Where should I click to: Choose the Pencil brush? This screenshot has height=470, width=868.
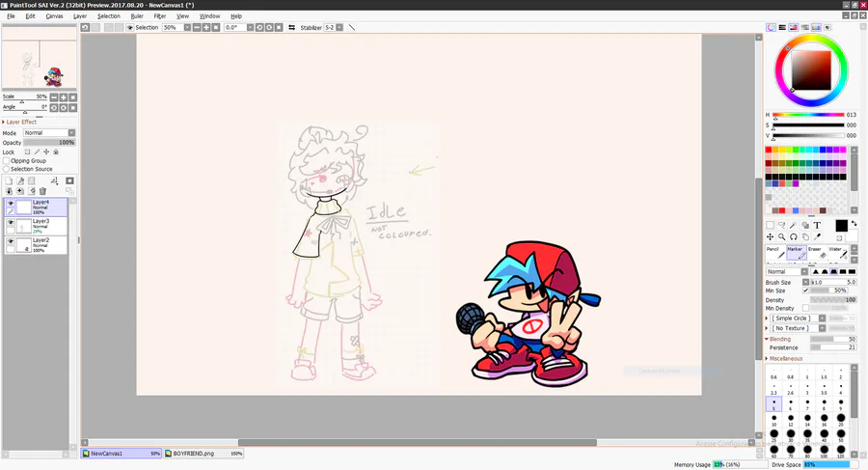775,253
